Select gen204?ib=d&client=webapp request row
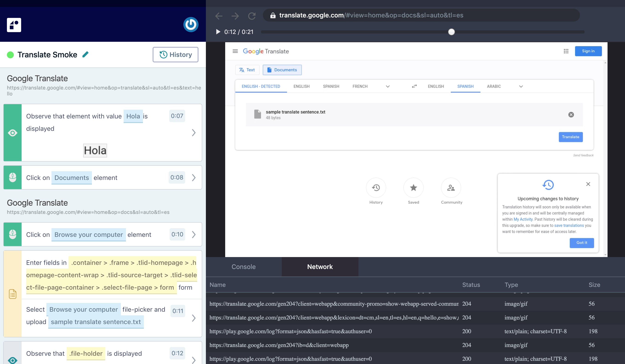This screenshot has height=364, width=625. pos(415,345)
